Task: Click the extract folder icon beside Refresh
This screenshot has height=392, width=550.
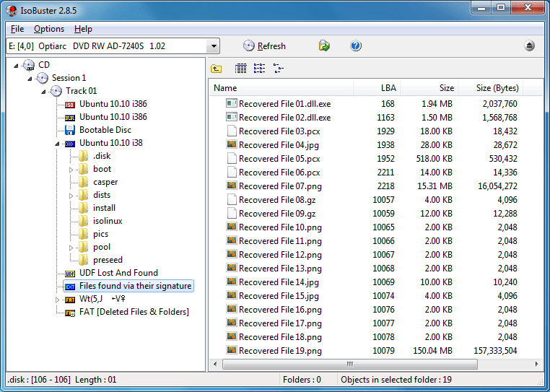Action: tap(324, 45)
